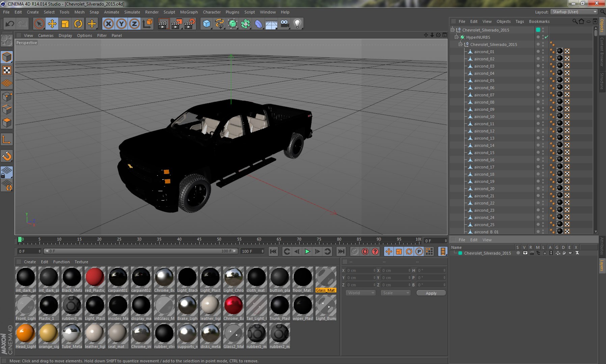Activate the Rotate tool in the top toolbar
The width and height of the screenshot is (606, 364).
[x=78, y=24]
